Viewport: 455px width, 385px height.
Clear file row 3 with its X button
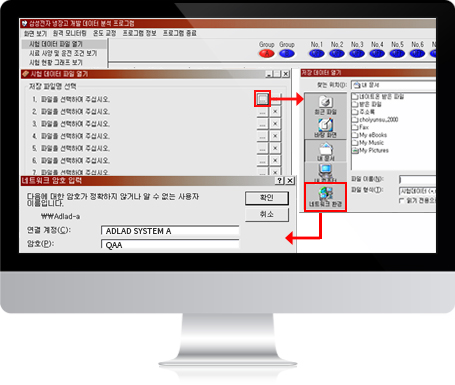(275, 124)
